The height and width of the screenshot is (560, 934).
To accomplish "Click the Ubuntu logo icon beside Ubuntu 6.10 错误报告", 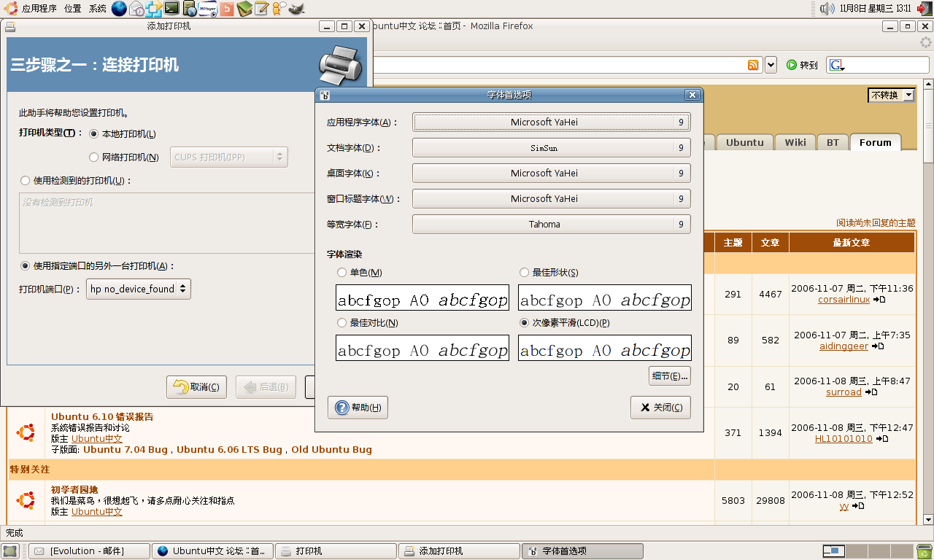I will tap(26, 432).
